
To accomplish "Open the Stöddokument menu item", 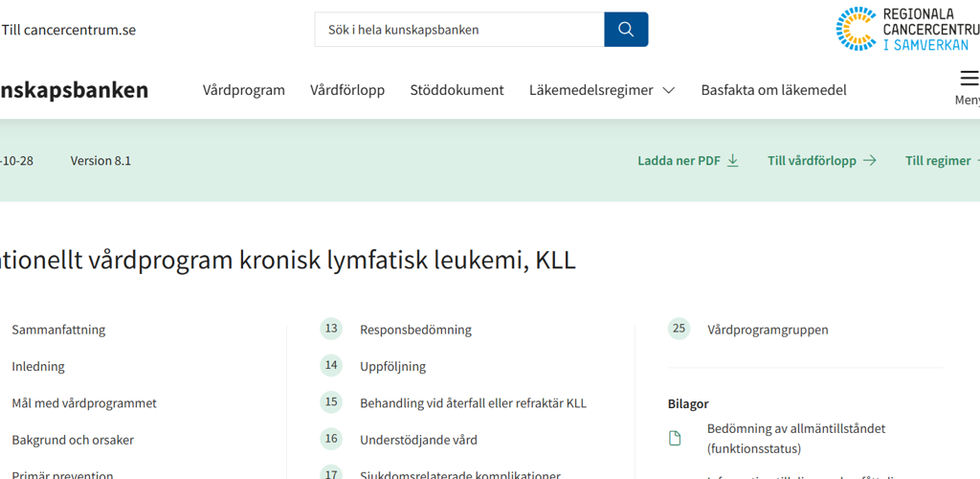I will 457,90.
